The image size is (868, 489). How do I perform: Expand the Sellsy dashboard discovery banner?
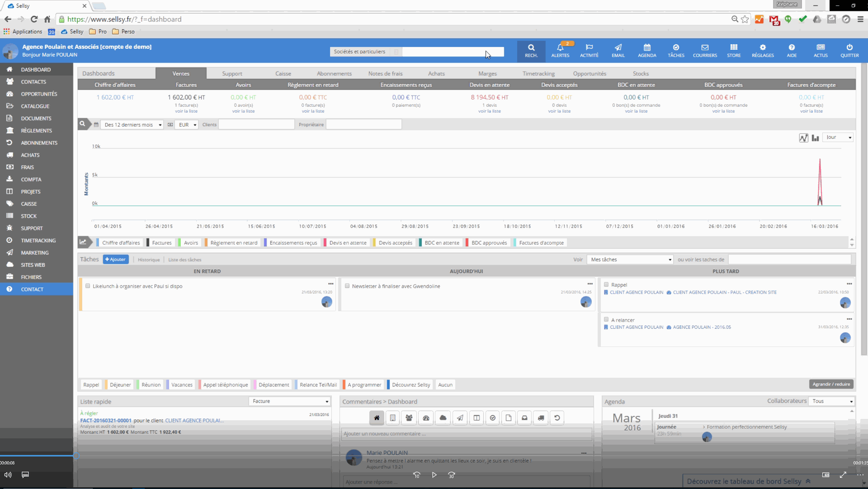[x=748, y=481]
